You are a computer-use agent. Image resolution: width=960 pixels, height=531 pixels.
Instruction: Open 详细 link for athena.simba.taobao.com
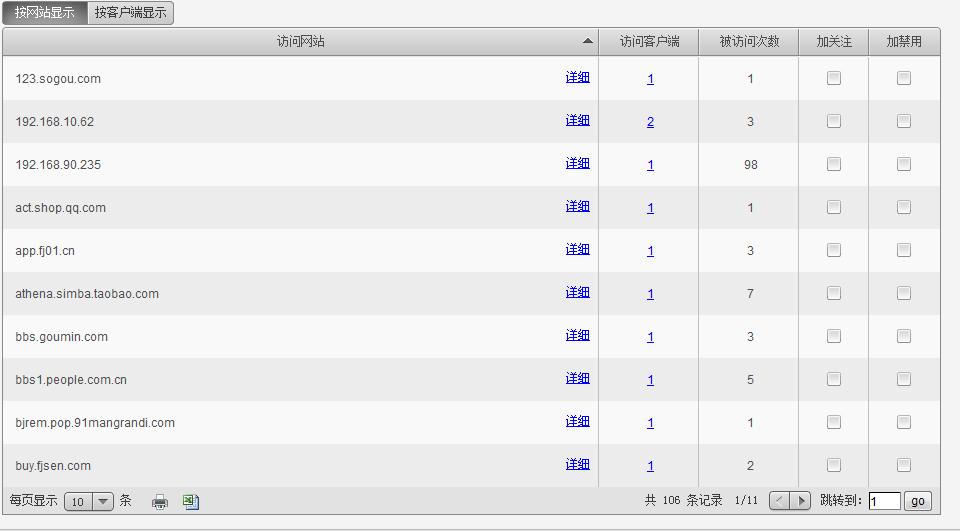point(577,292)
